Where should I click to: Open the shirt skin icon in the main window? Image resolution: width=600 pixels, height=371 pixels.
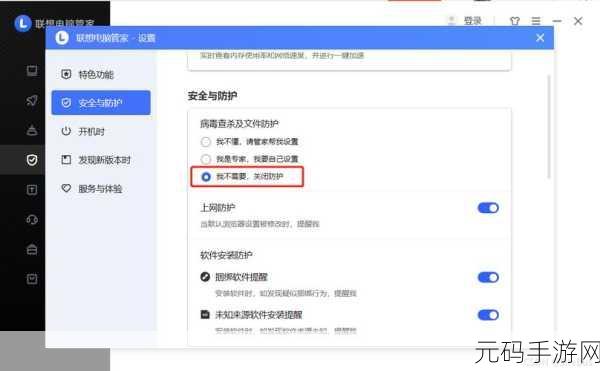click(515, 21)
